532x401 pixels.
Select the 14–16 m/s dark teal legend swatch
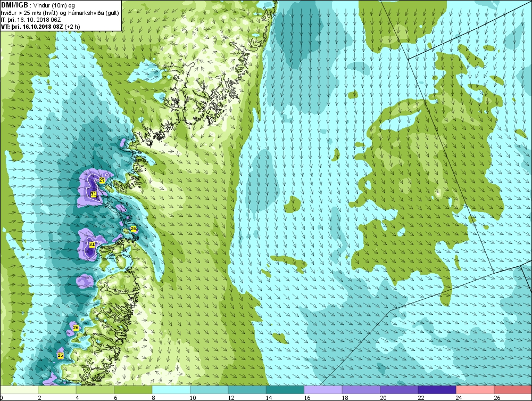[285, 390]
